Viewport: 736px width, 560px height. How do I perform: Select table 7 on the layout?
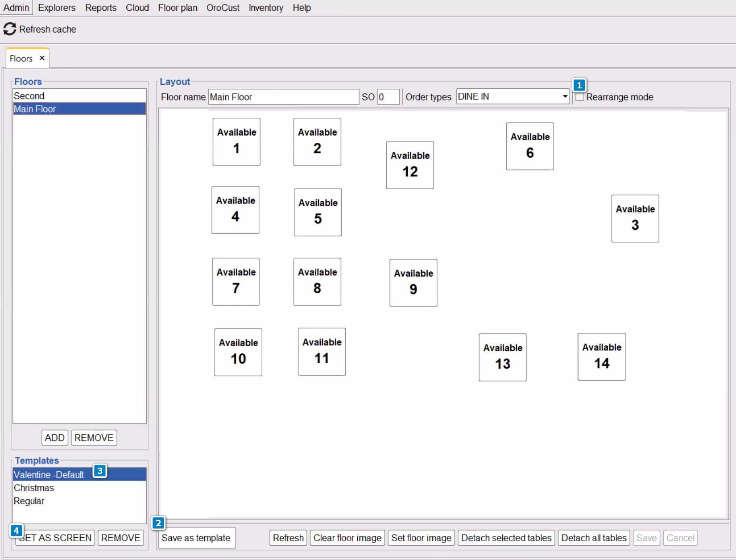(x=236, y=282)
